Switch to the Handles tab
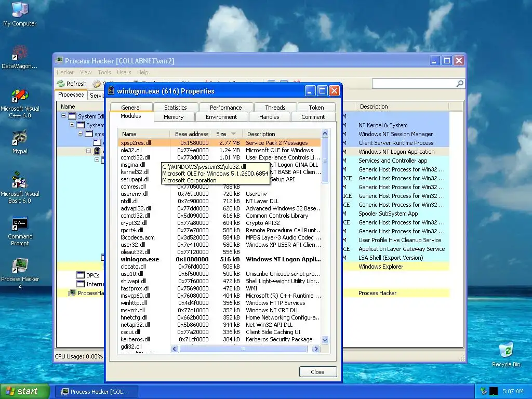 point(269,117)
